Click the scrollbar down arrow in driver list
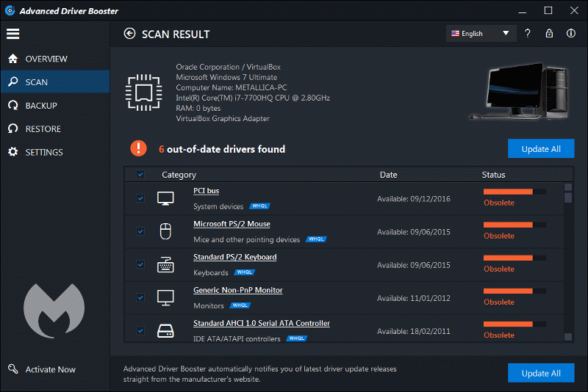Screen dimensions: 588x392 pos(568,337)
